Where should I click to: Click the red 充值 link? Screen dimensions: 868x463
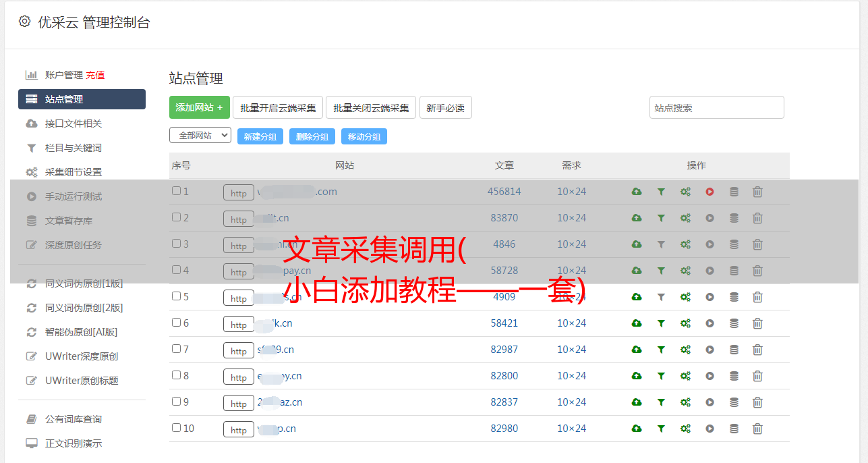(95, 75)
